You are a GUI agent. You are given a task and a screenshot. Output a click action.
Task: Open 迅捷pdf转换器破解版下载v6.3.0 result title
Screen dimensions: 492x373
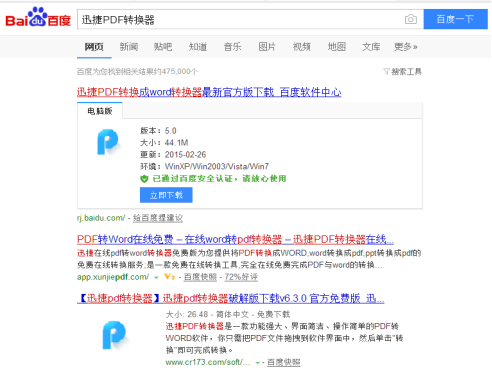coord(231,298)
